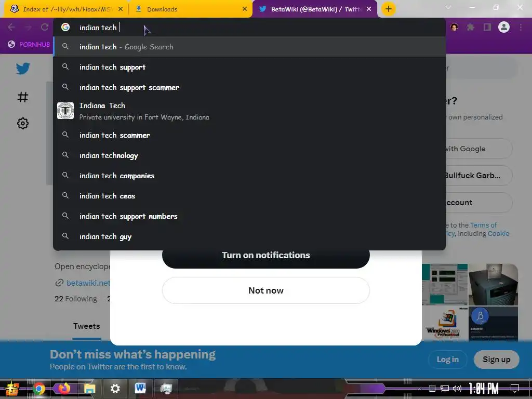This screenshot has height=399, width=532.
Task: Open the notification center icon
Action: click(x=515, y=389)
